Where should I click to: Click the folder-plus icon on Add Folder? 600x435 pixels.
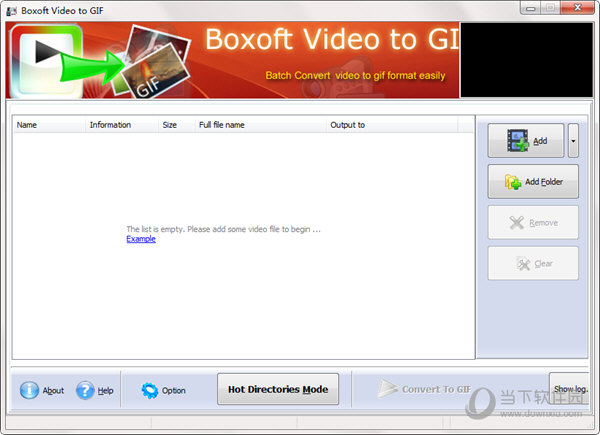pos(513,182)
